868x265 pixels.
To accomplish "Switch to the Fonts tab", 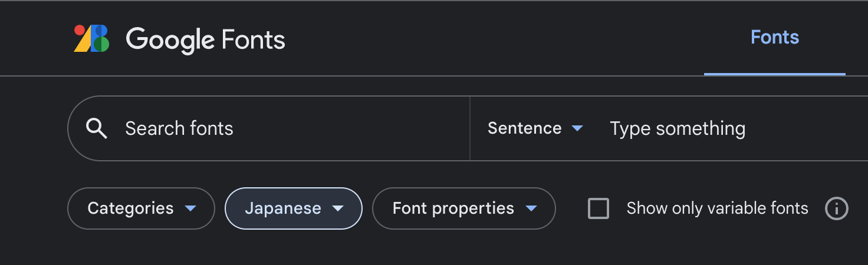I will 774,38.
